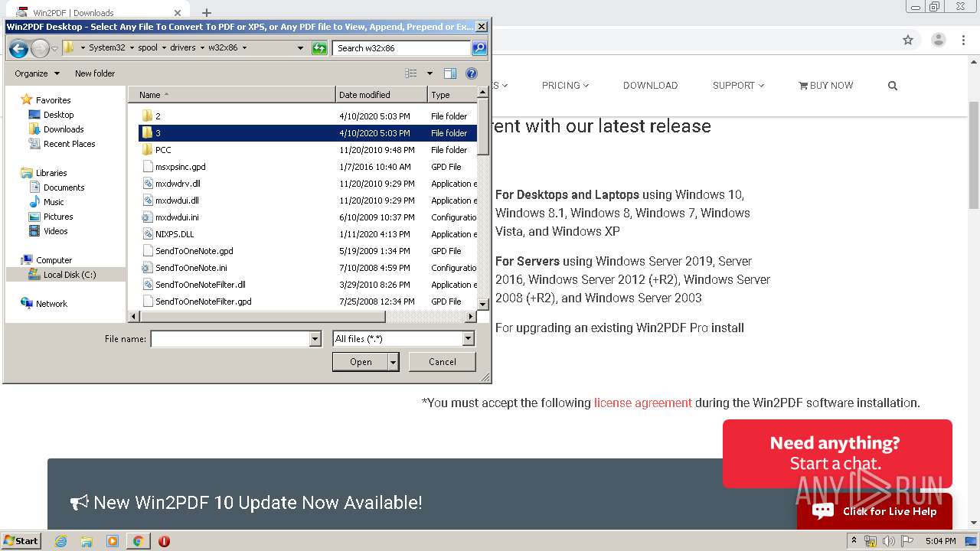Select file SendToOneNote.ini

coord(308,268)
